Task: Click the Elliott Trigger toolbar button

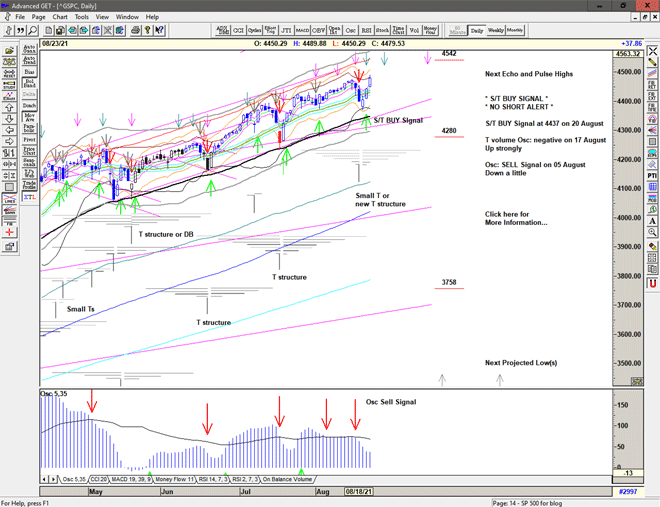Action: (x=268, y=31)
